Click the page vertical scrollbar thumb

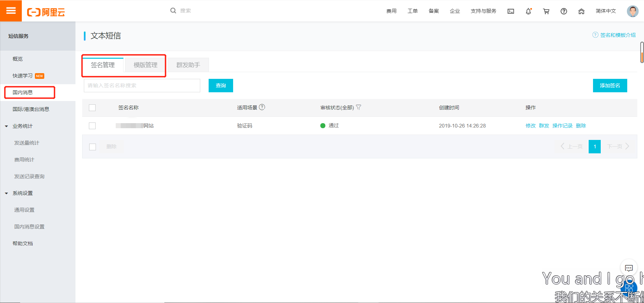(642, 52)
